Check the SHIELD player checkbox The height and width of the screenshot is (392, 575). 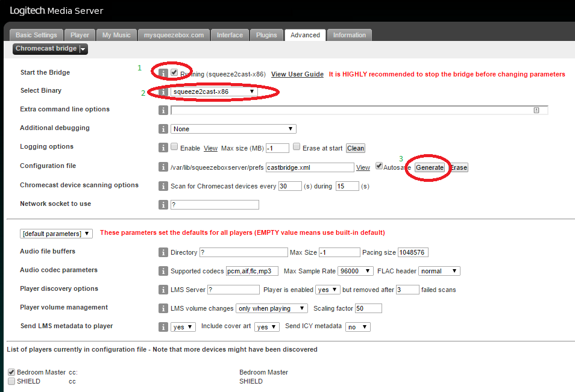coord(11,381)
